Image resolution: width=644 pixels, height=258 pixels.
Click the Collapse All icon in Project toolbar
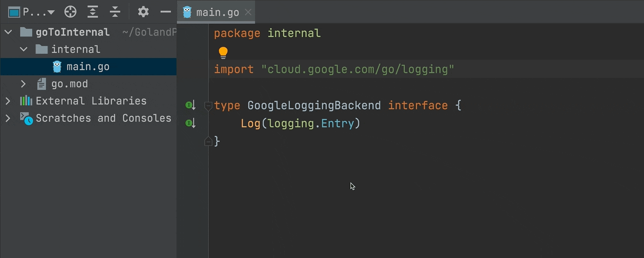coord(115,12)
